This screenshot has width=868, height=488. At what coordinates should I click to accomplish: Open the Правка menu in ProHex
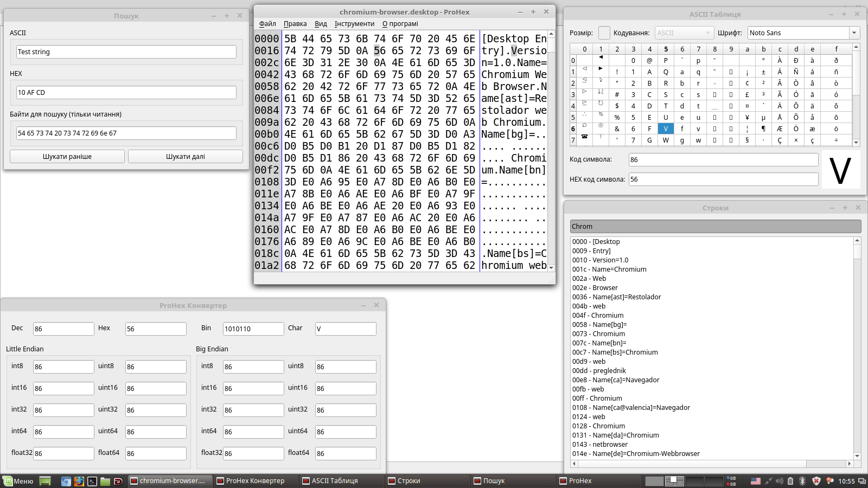[x=295, y=24]
